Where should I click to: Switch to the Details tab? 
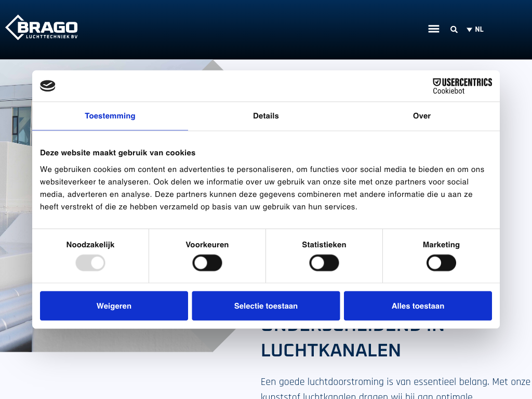pyautogui.click(x=266, y=116)
